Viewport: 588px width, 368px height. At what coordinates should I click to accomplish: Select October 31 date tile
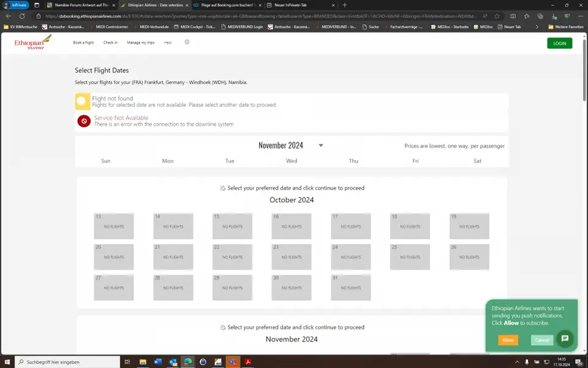pos(350,288)
